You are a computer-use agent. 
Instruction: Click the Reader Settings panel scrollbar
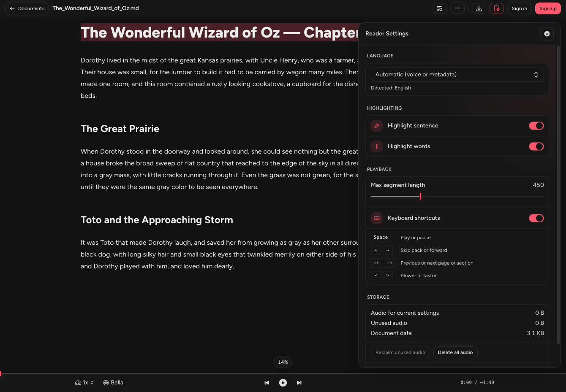(x=558, y=194)
